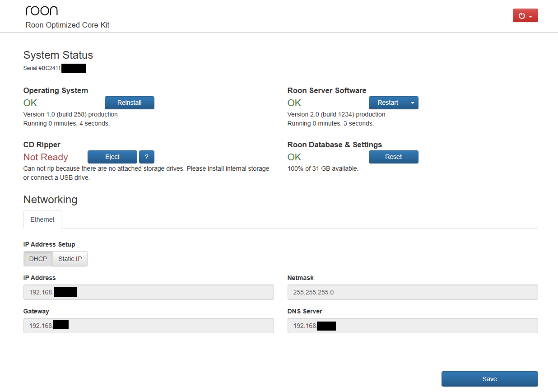Click 'Version 2.0 (build 1234) production' text
Image resolution: width=558 pixels, height=392 pixels.
pyautogui.click(x=336, y=114)
